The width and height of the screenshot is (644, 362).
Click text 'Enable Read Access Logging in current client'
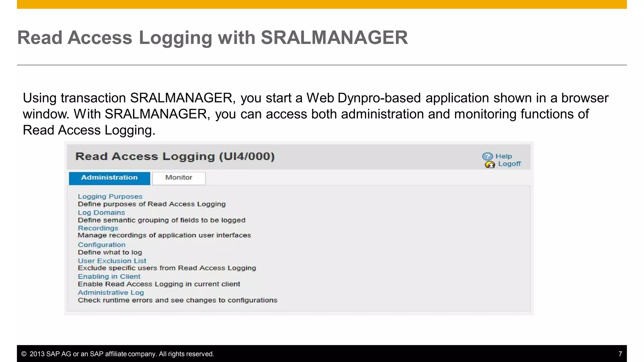(x=159, y=284)
